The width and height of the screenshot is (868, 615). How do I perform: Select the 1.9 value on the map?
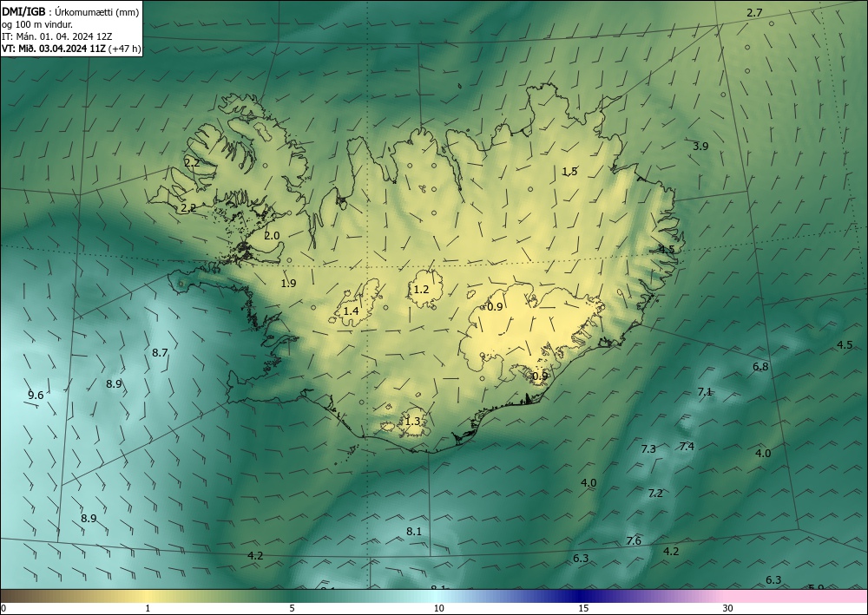click(288, 283)
